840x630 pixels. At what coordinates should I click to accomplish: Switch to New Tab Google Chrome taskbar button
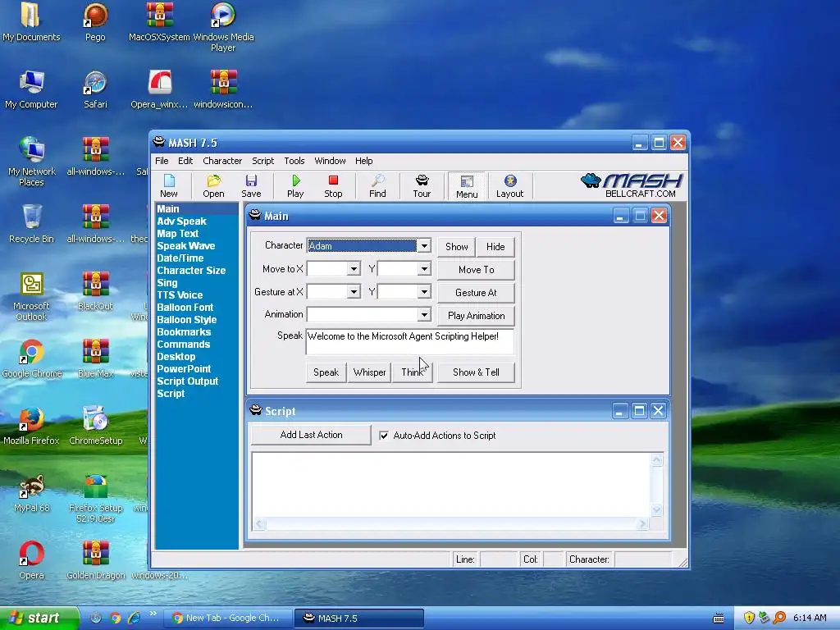(x=227, y=619)
